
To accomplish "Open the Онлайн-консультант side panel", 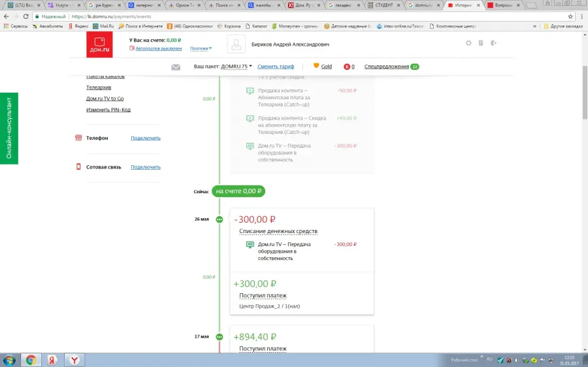I will point(9,128).
